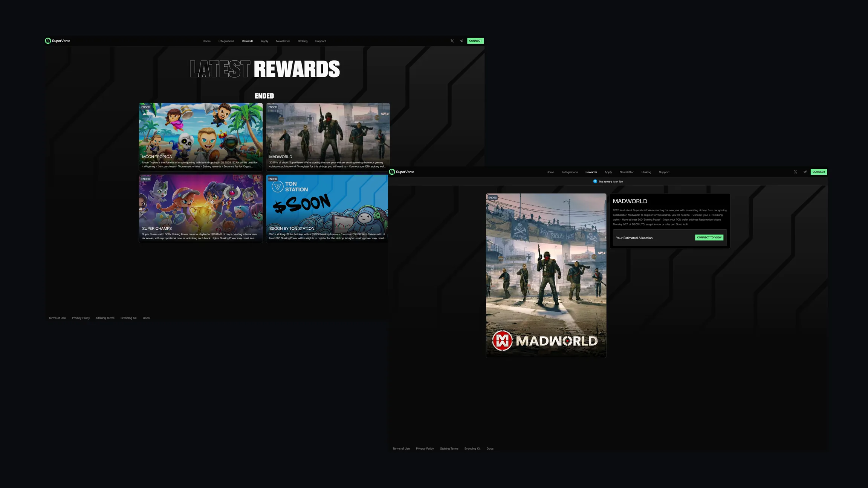Go to Home in Madworld detail window nav
The height and width of the screenshot is (488, 868).
pos(550,172)
